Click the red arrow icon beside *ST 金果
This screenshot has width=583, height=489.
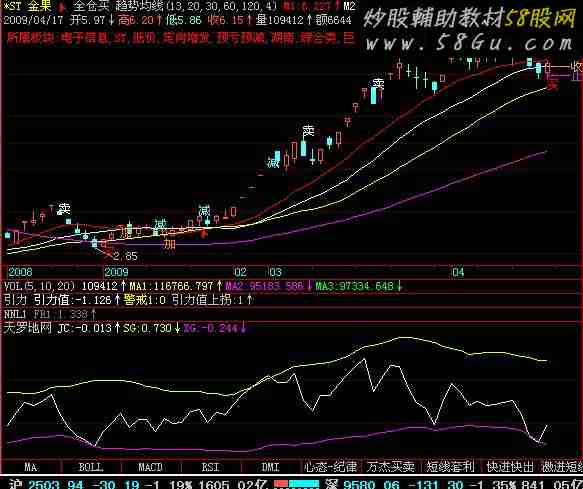click(x=62, y=6)
